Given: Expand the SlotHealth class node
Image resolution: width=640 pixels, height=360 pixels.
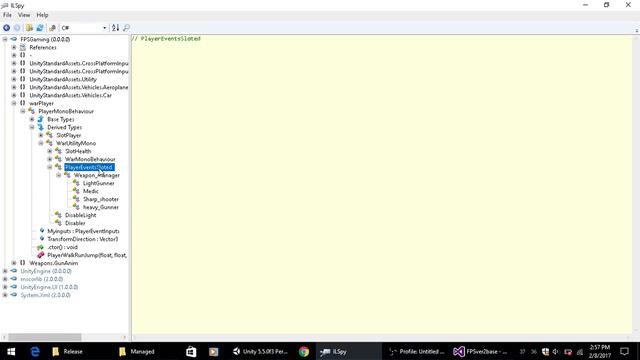Looking at the screenshot, I should point(50,151).
